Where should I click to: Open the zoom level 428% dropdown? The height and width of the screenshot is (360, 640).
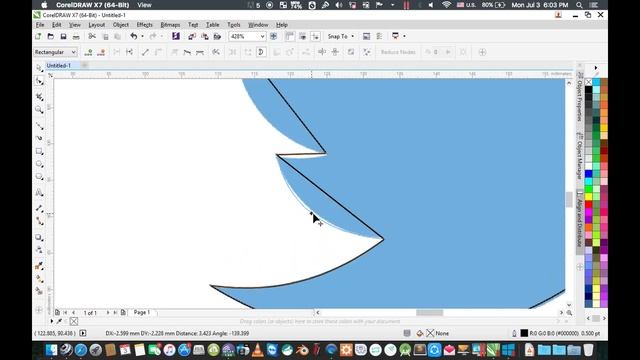coord(262,36)
